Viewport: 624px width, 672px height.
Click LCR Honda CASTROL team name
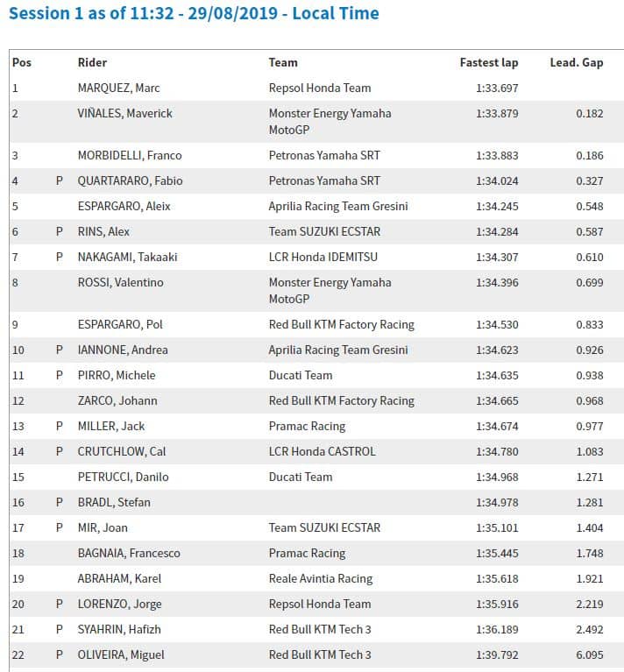[x=322, y=451]
